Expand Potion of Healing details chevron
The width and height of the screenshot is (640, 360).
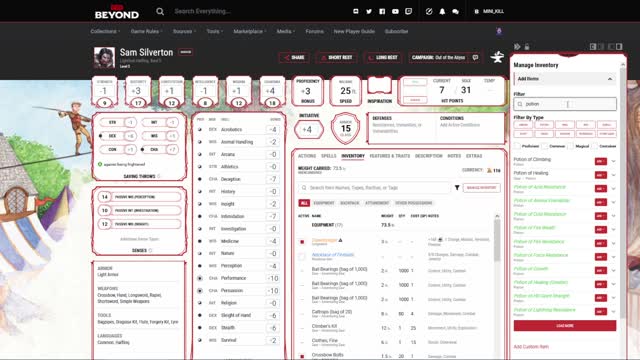pyautogui.click(x=613, y=175)
